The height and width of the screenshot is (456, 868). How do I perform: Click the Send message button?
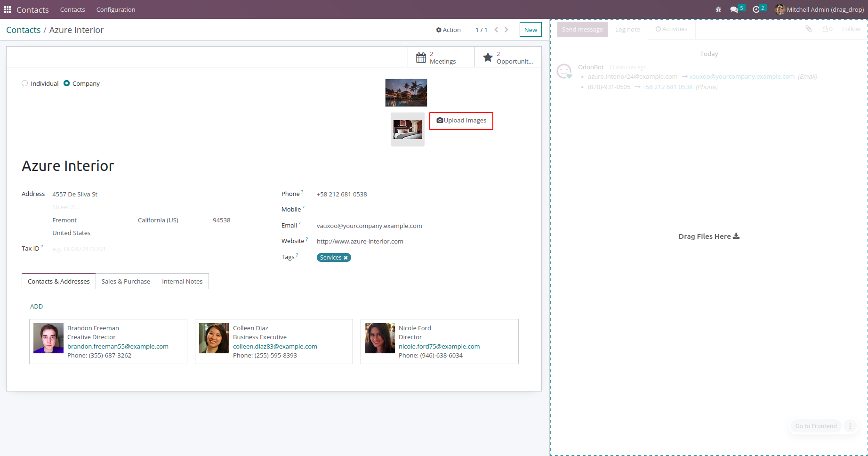coord(582,29)
